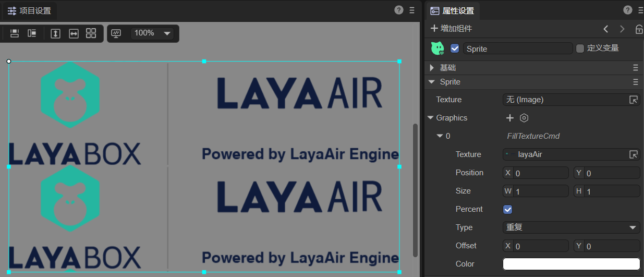This screenshot has width=644, height=277.
Task: Open the Sprite section menu icon
Action: point(635,82)
